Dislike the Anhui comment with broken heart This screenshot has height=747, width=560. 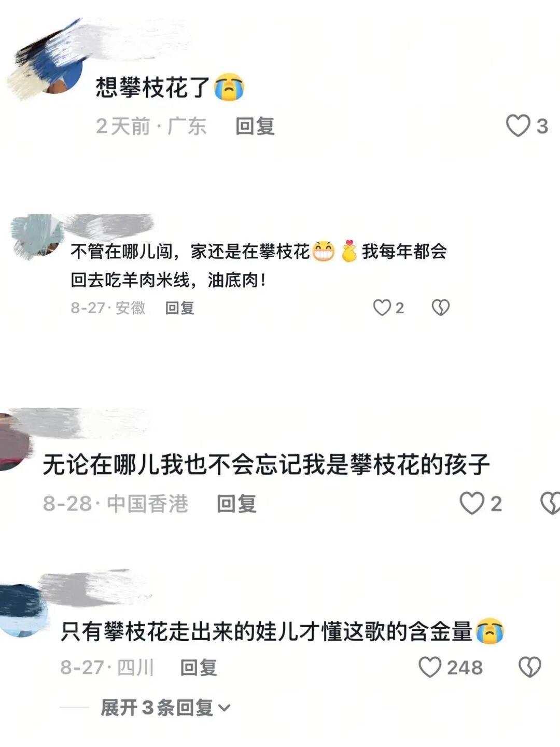[x=441, y=308]
